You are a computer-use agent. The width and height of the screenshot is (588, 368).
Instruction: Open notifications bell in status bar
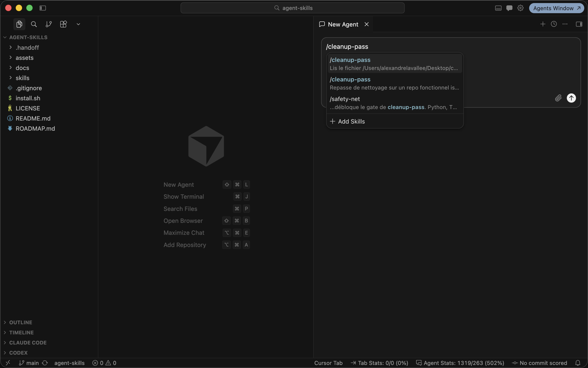[x=578, y=363]
